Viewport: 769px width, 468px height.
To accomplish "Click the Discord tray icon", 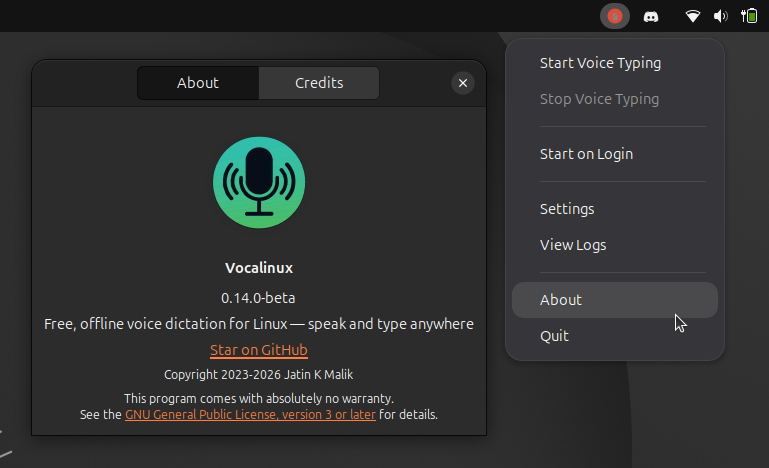I will coord(651,17).
